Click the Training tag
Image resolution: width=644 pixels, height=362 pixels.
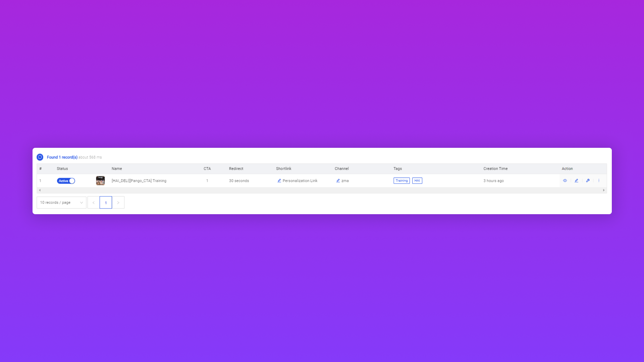click(401, 181)
